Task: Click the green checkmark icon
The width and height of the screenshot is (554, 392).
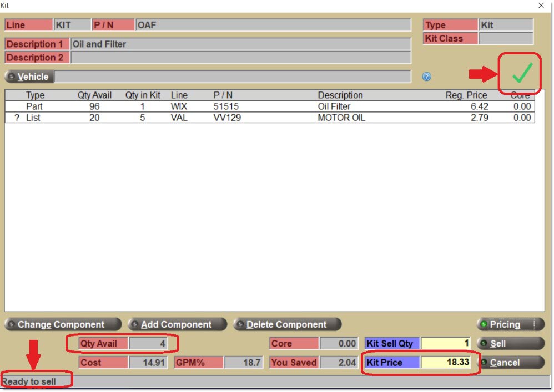Action: pyautogui.click(x=521, y=73)
